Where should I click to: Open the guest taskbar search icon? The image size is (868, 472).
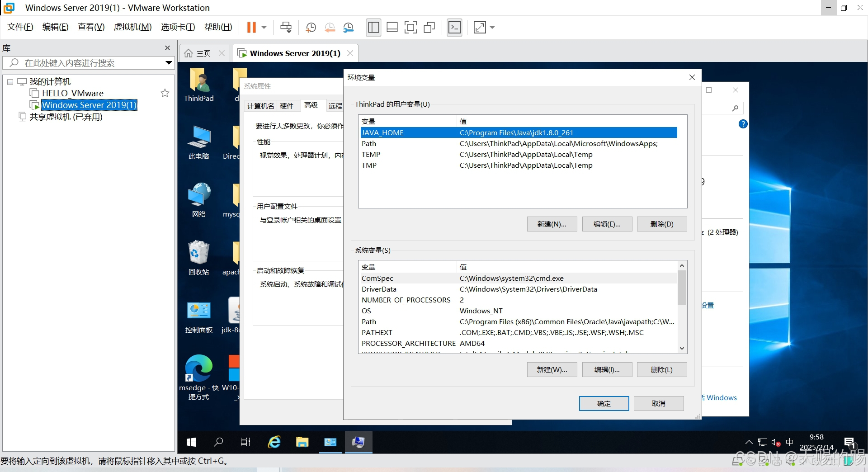click(218, 442)
